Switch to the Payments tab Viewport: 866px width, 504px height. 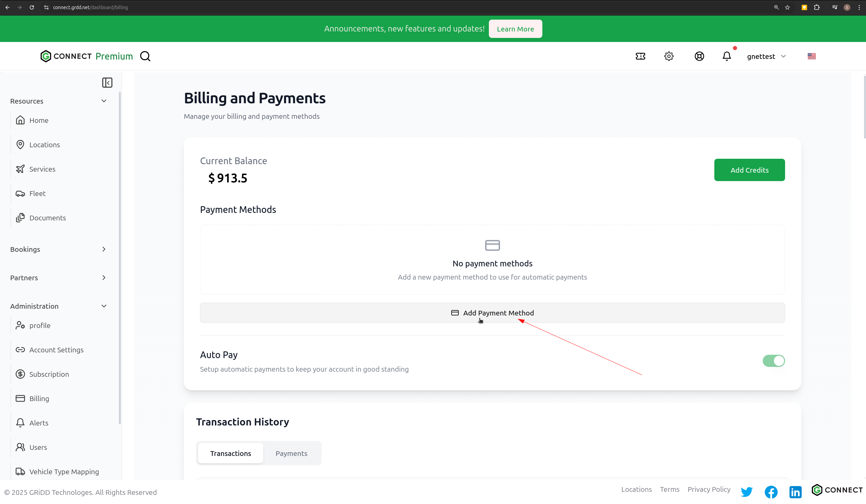click(x=291, y=453)
